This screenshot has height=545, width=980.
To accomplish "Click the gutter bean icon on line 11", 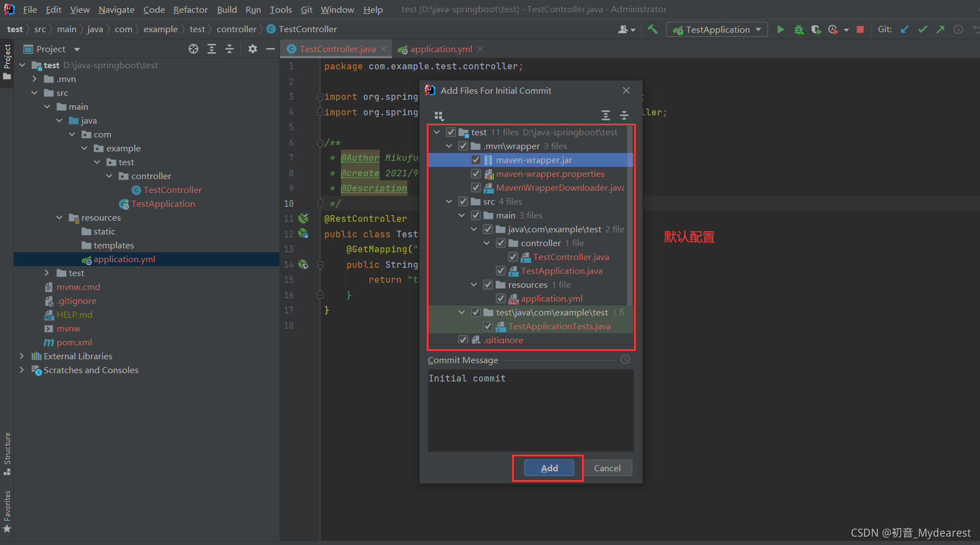I will click(303, 218).
